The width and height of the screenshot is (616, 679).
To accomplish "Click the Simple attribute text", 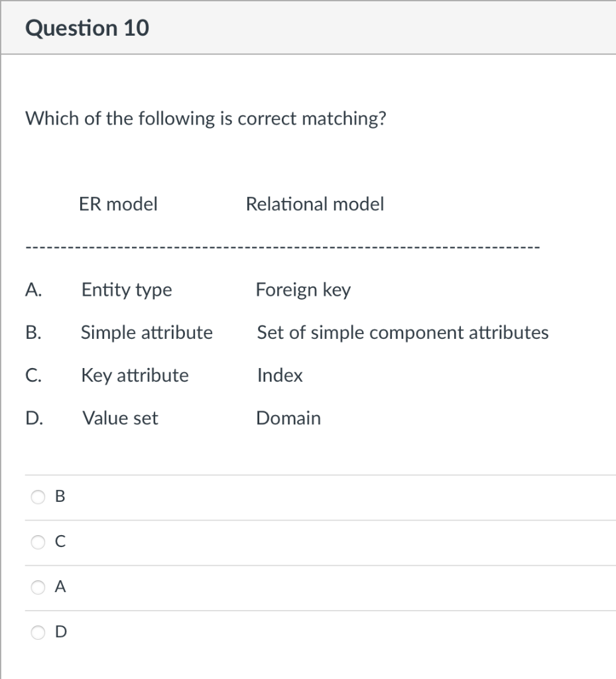I will (147, 332).
